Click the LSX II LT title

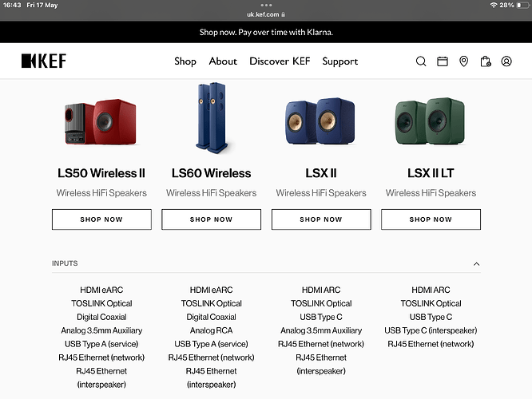point(431,173)
